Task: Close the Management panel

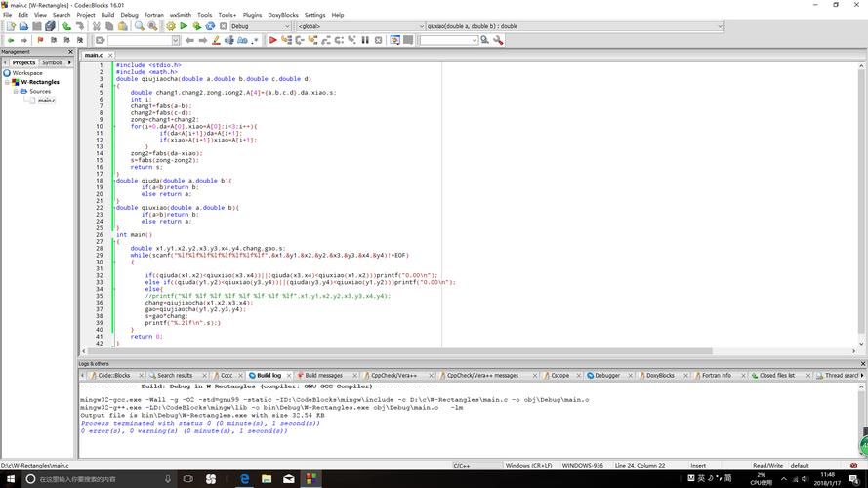Action: coord(70,51)
